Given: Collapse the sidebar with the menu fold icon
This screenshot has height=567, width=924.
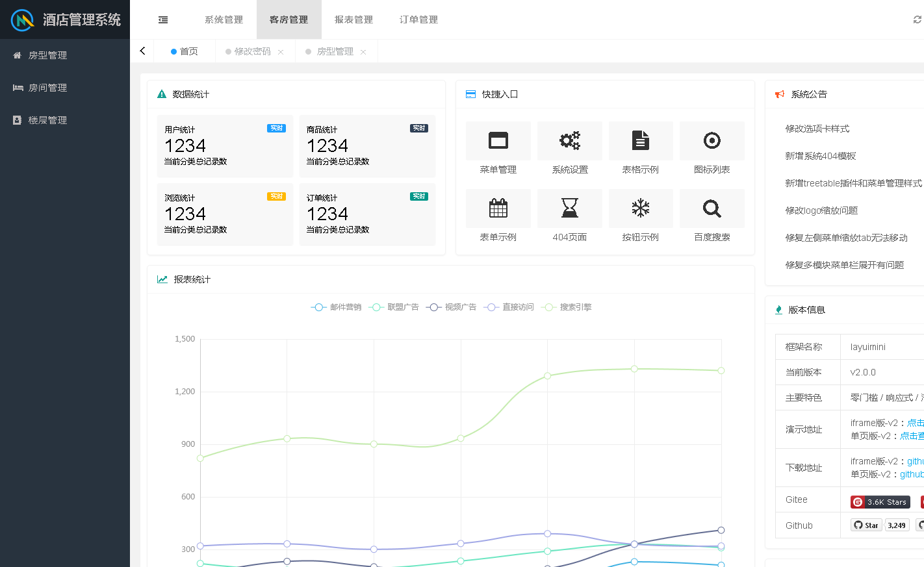Looking at the screenshot, I should coord(163,20).
